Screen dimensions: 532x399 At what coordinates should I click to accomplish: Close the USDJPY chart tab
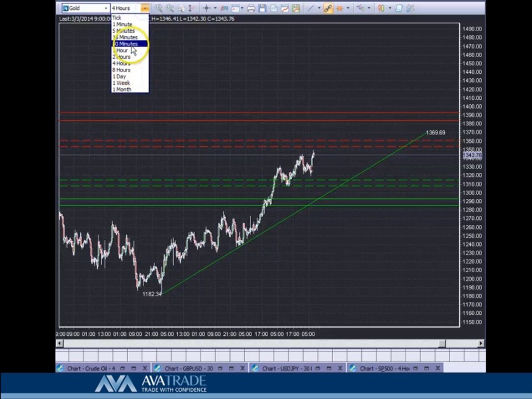(340, 368)
